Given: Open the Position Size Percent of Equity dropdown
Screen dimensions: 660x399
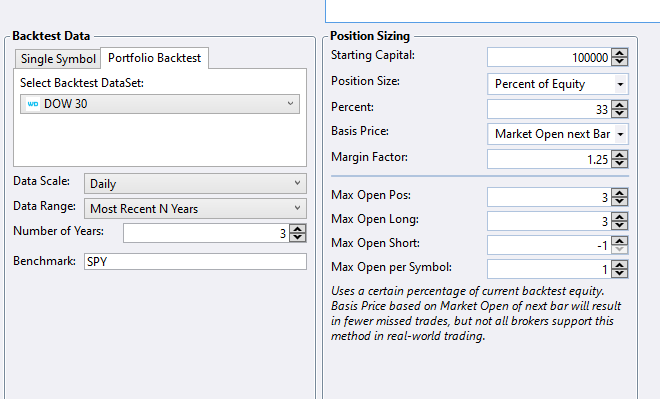Looking at the screenshot, I should (x=558, y=84).
